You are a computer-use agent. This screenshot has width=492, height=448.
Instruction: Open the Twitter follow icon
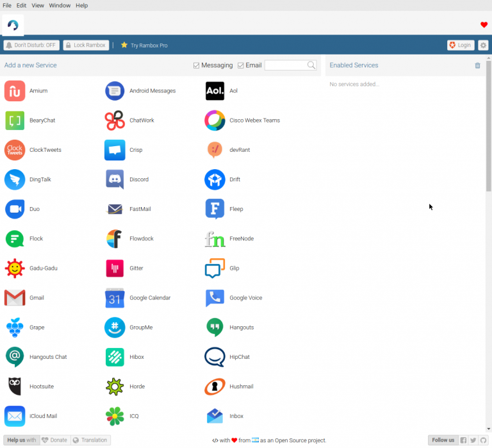(x=473, y=440)
